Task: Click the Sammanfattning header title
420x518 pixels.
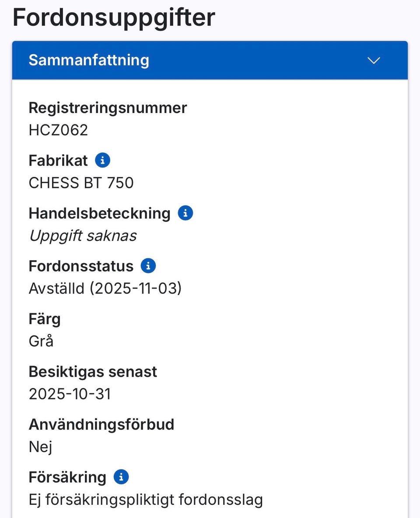Action: coord(89,60)
